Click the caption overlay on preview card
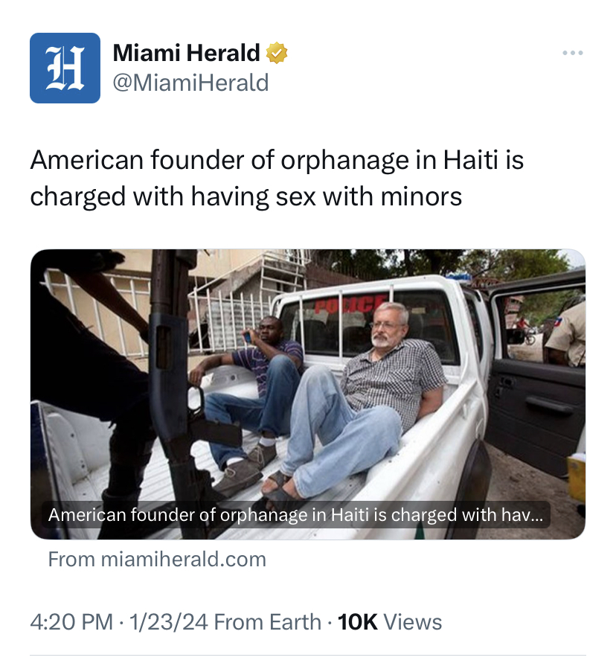The image size is (616, 672). [295, 515]
